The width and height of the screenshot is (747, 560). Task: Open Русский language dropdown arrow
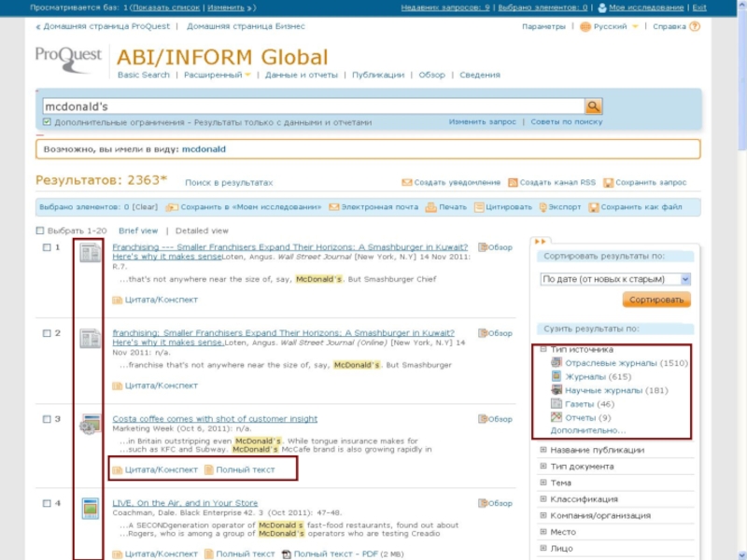pyautogui.click(x=635, y=27)
